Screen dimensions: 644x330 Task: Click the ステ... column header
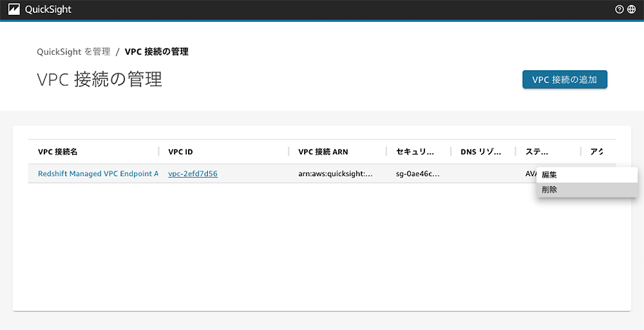click(x=537, y=152)
